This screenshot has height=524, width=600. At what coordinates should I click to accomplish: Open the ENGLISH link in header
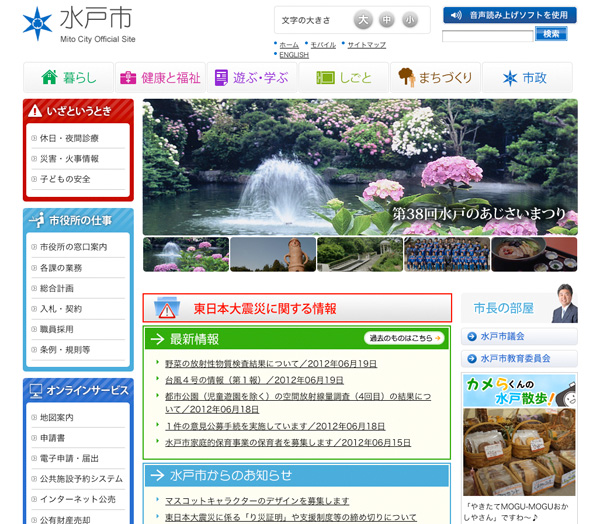pyautogui.click(x=294, y=55)
